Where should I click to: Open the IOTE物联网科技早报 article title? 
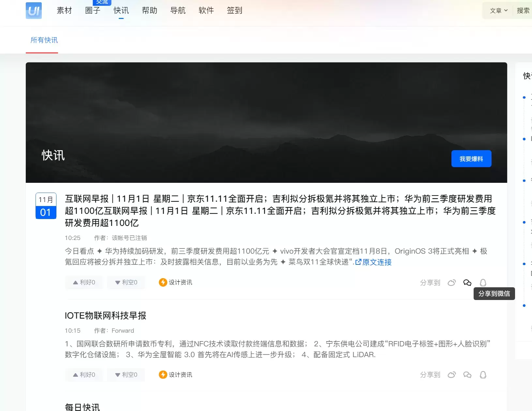pyautogui.click(x=106, y=316)
